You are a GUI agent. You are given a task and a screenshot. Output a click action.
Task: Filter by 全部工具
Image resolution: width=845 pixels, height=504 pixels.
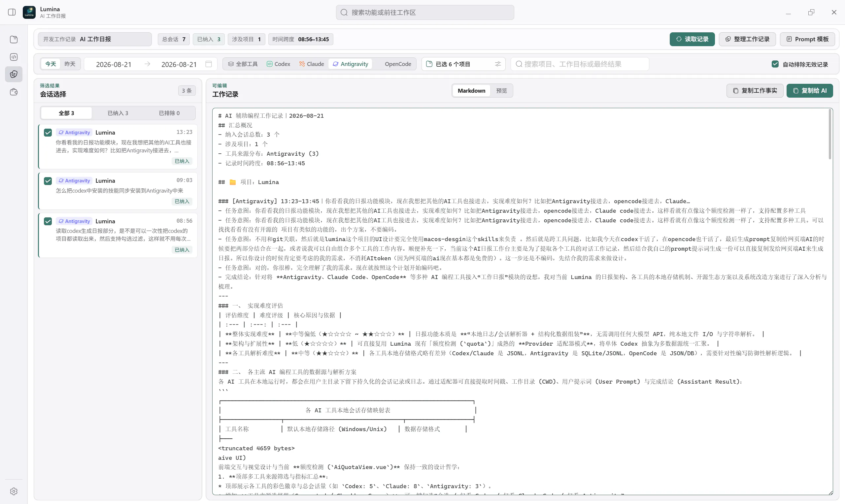pyautogui.click(x=243, y=64)
